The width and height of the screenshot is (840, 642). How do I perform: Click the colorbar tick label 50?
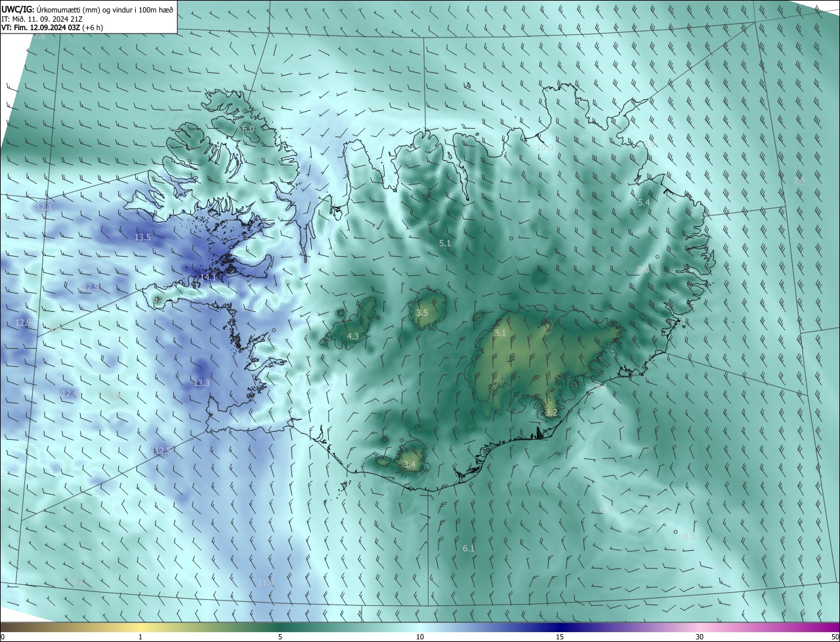835,637
